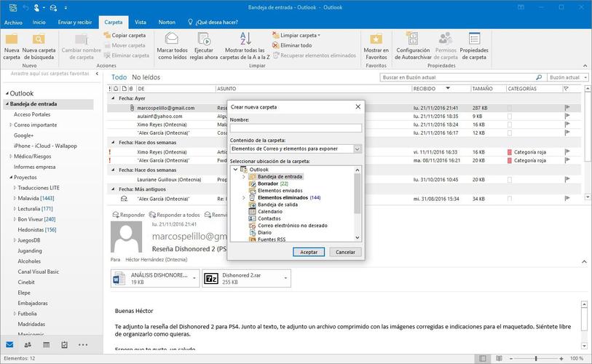Open Limpiar carpeta dropdown
Image resolution: width=592 pixels, height=364 pixels.
(296, 35)
